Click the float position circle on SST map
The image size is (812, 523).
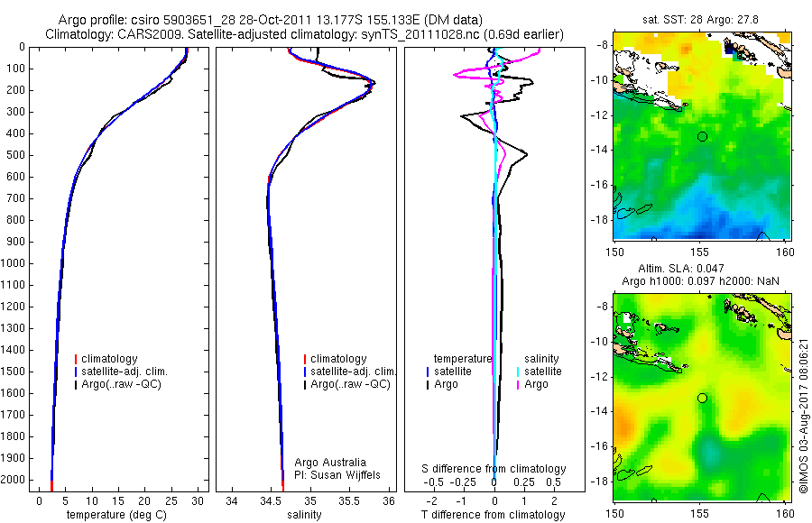702,137
